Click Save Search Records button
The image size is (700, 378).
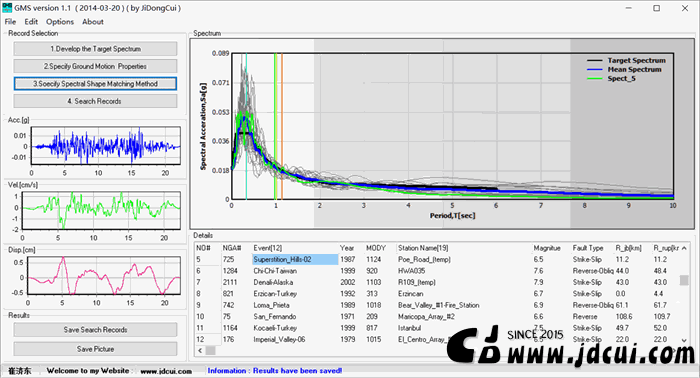95,330
